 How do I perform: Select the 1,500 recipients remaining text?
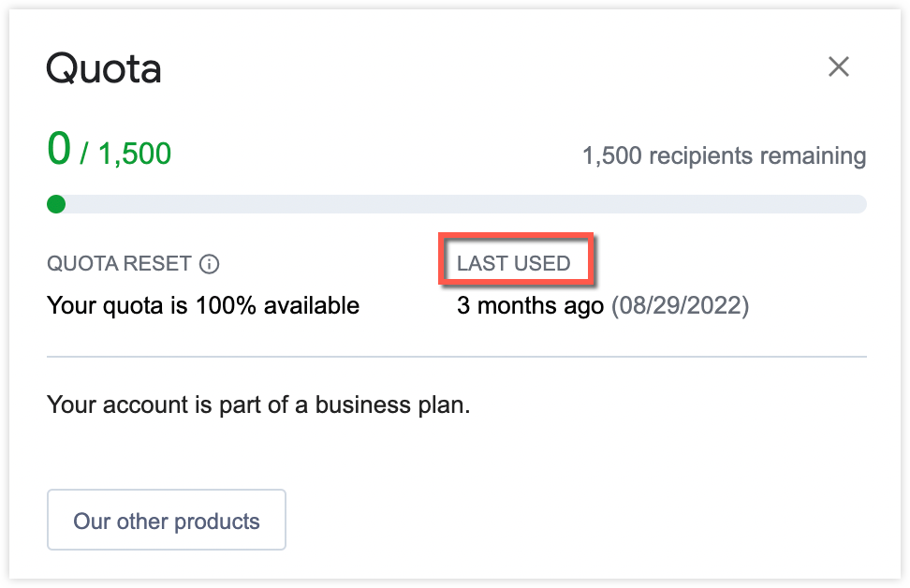(x=723, y=155)
